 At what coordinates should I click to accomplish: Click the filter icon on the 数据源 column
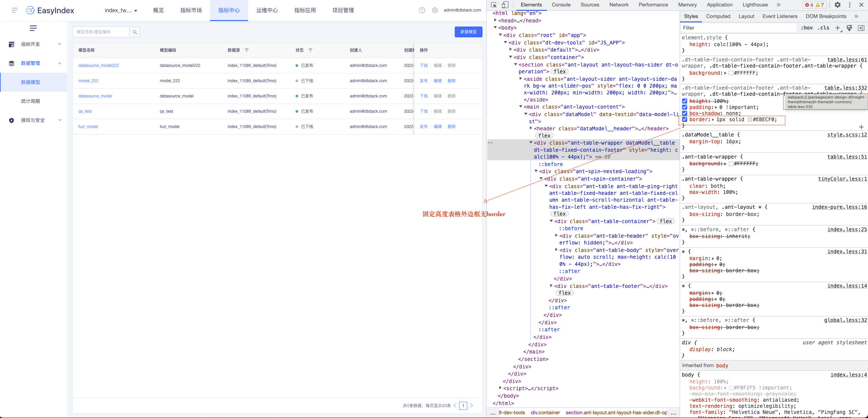[247, 50]
